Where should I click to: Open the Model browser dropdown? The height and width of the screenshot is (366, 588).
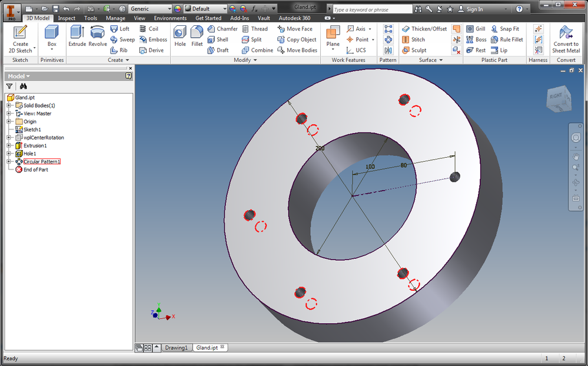click(19, 76)
